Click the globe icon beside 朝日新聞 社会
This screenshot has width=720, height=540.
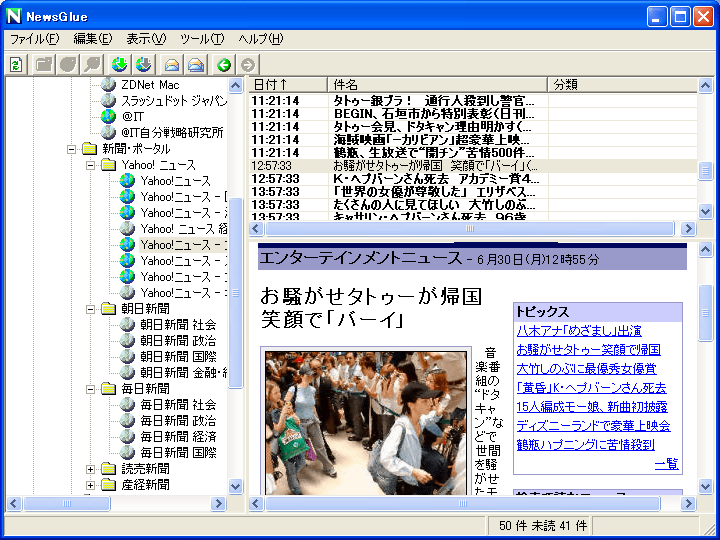(127, 325)
